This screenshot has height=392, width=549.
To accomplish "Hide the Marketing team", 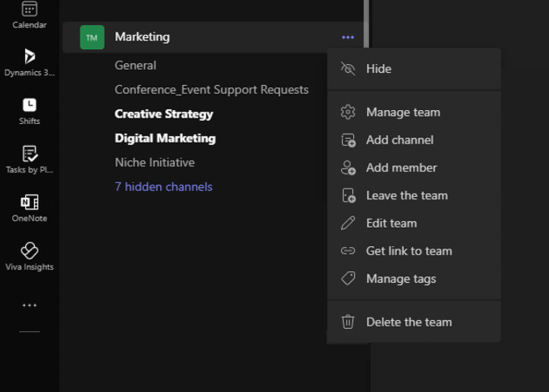I will coord(379,69).
